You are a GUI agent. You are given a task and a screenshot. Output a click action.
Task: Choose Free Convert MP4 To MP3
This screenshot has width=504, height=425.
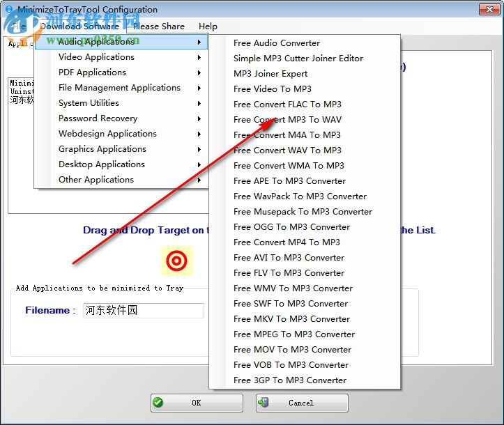point(305,242)
